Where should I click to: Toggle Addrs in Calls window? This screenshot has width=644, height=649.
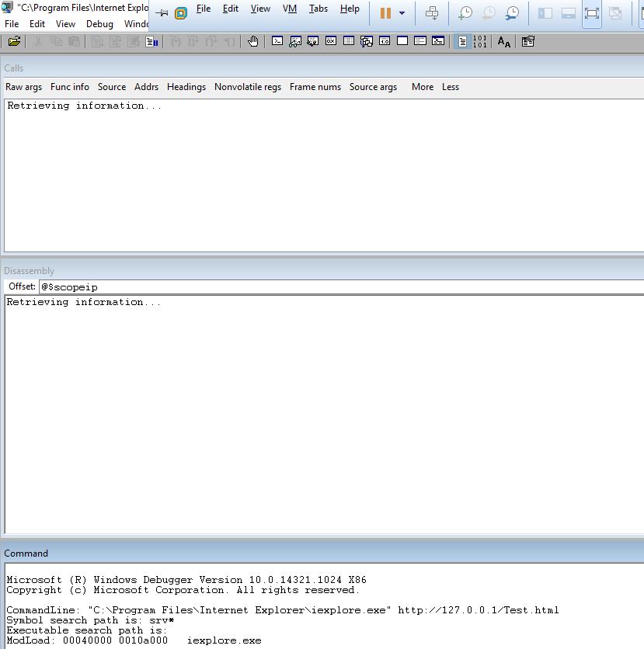click(146, 87)
